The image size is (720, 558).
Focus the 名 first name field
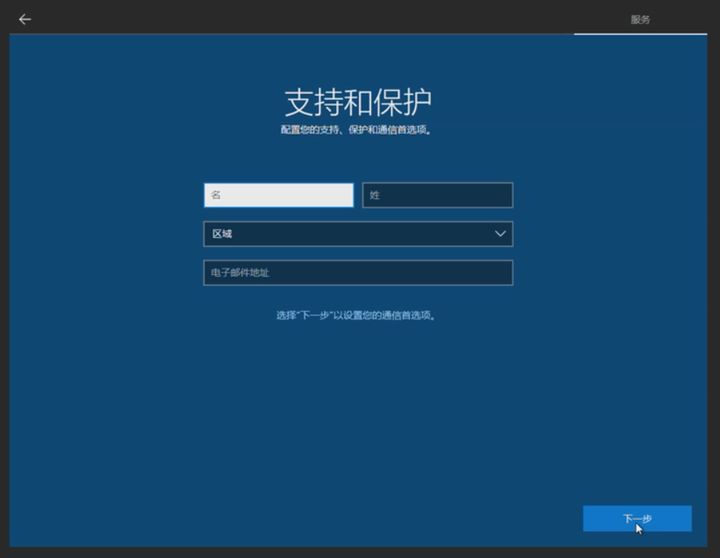click(278, 195)
